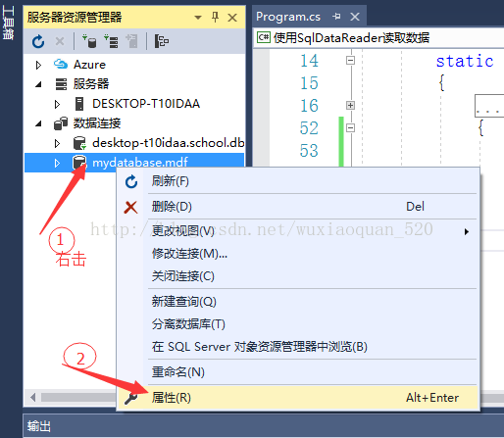This screenshot has height=438, width=504.
Task: Expand collapsed code region at line 16
Action: [350, 106]
